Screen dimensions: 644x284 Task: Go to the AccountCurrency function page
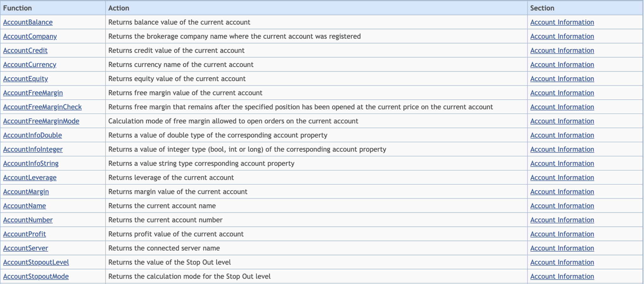pos(30,65)
